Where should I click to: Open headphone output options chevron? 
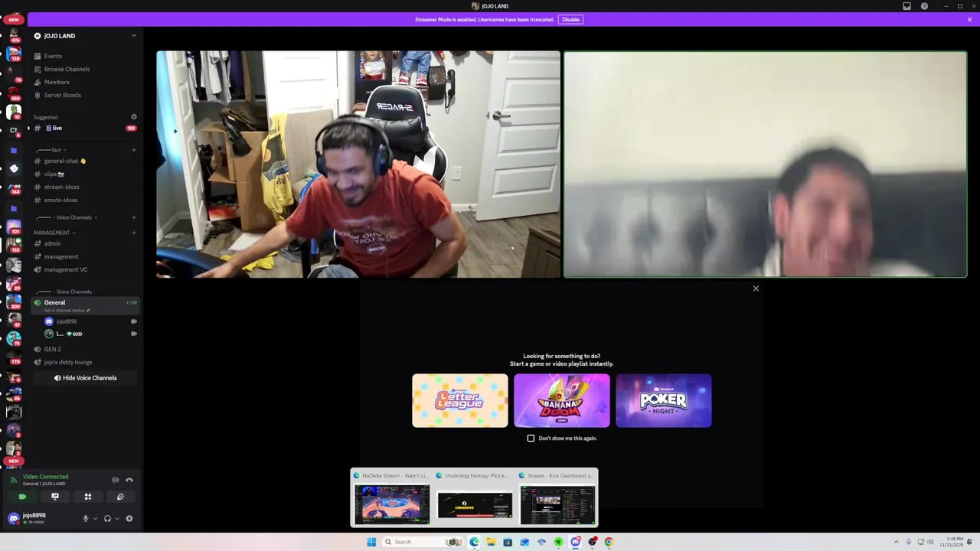click(116, 518)
